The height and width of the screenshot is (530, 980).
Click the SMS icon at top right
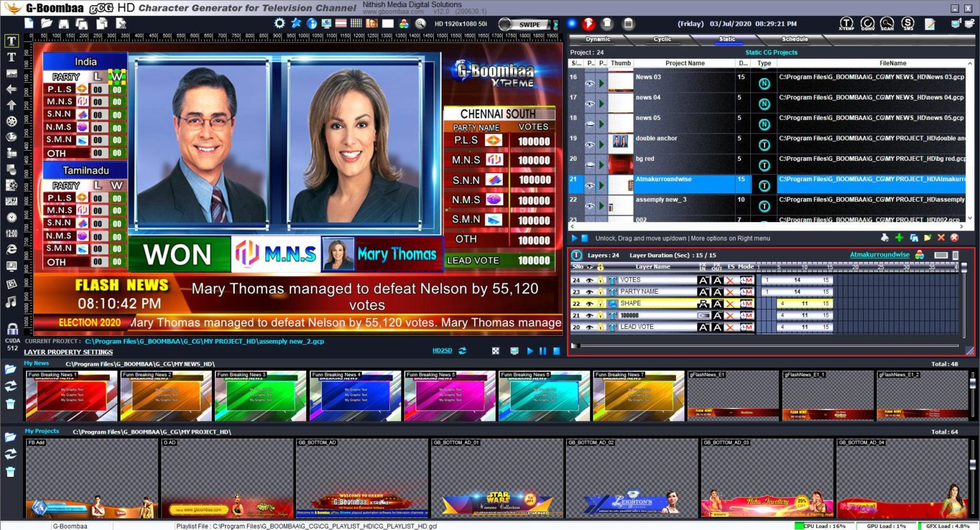coord(907,23)
